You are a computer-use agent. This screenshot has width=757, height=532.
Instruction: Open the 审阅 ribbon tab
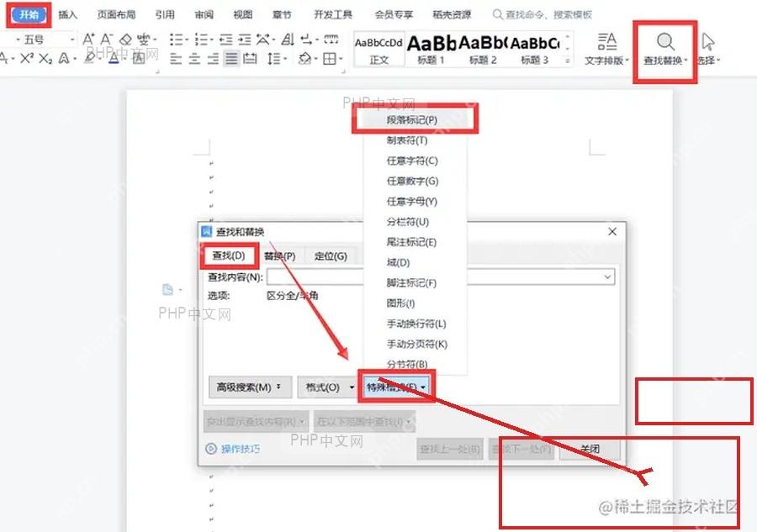[x=204, y=14]
